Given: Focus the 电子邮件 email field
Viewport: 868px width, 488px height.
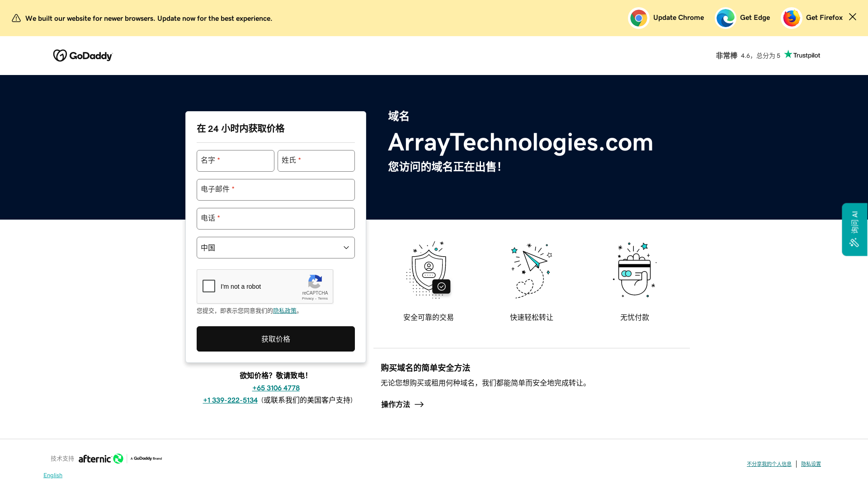Looking at the screenshot, I should (x=275, y=190).
